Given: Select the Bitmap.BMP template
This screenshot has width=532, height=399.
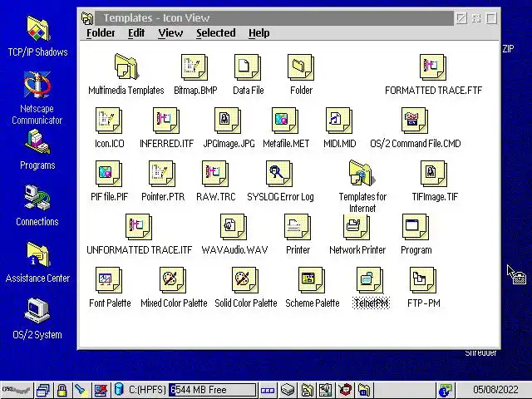Looking at the screenshot, I should coord(195,66).
